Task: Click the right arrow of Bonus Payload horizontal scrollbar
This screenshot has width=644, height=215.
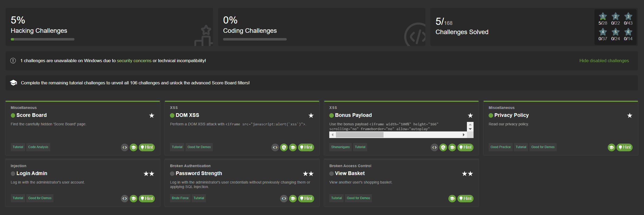Action: pyautogui.click(x=463, y=135)
